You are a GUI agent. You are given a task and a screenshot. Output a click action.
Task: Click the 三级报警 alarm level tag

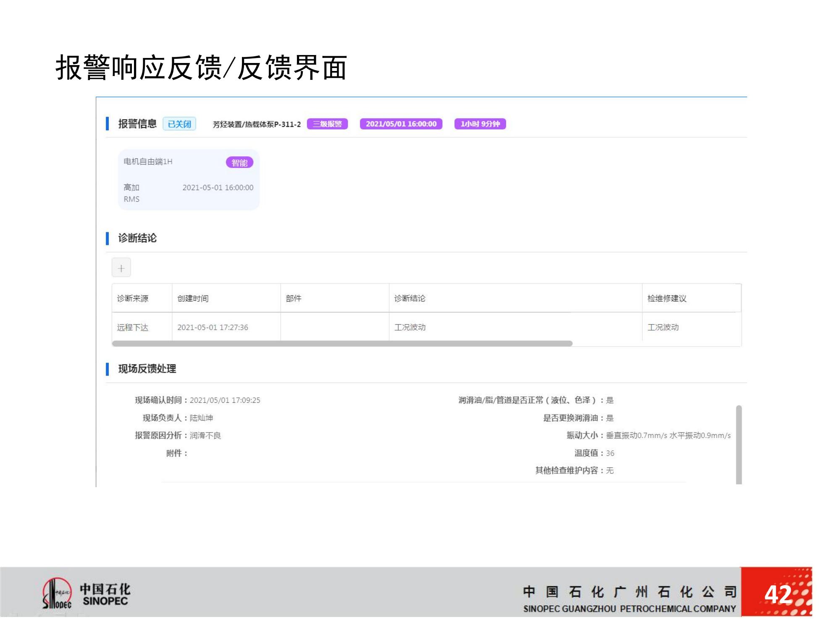point(327,124)
